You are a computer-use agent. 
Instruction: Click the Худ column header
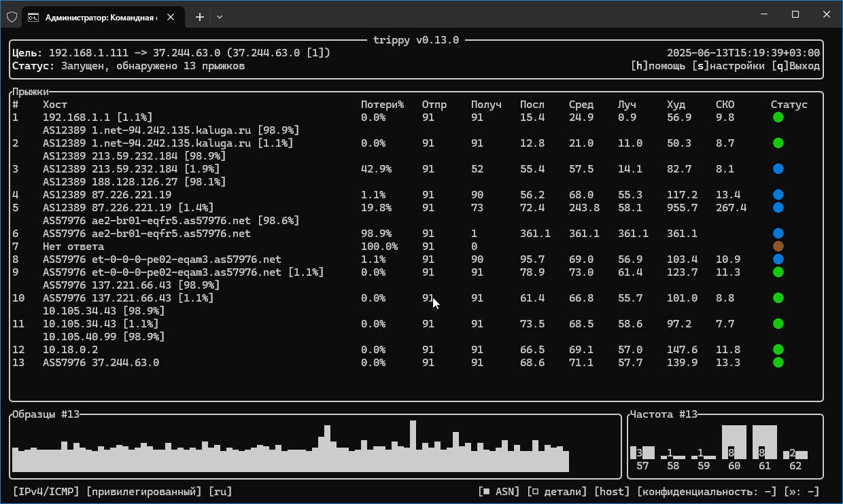pos(676,105)
